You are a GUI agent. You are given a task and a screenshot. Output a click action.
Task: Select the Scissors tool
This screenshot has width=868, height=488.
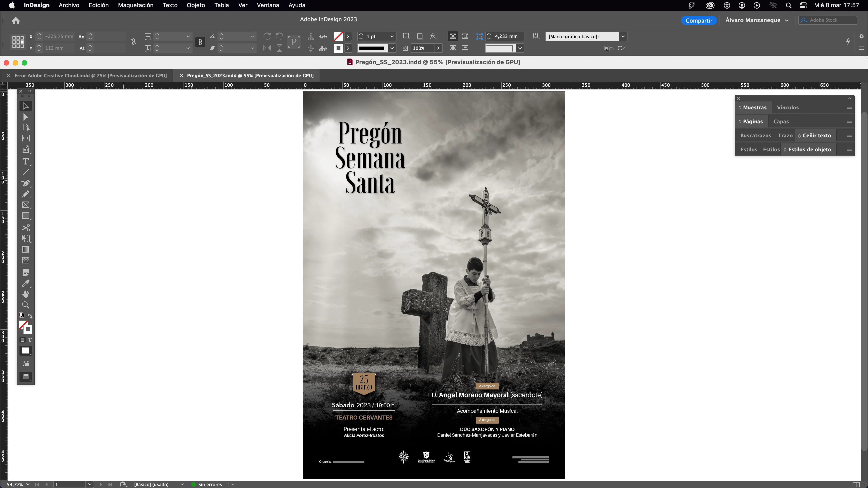click(26, 228)
